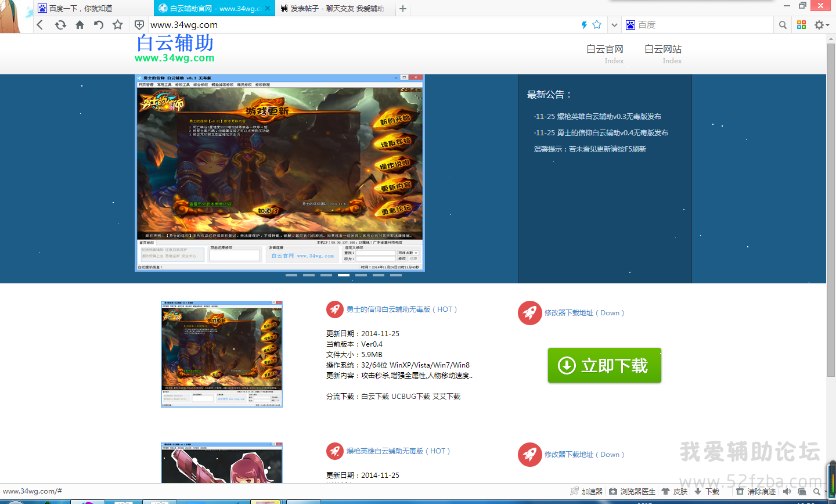Open a new tab with plus button
This screenshot has width=836, height=504.
pos(403,9)
